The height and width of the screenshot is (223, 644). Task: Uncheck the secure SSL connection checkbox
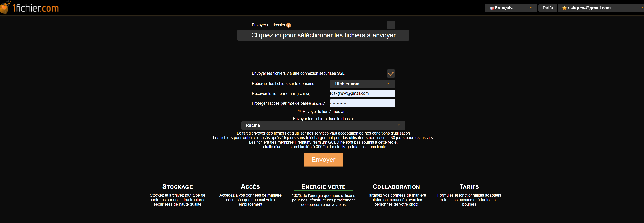pos(391,73)
